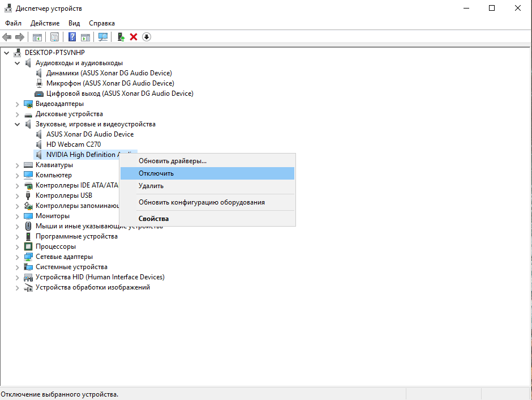532x400 pixels.
Task: Click the DESKTOP-PTSVNHP computer icon
Action: coord(18,53)
